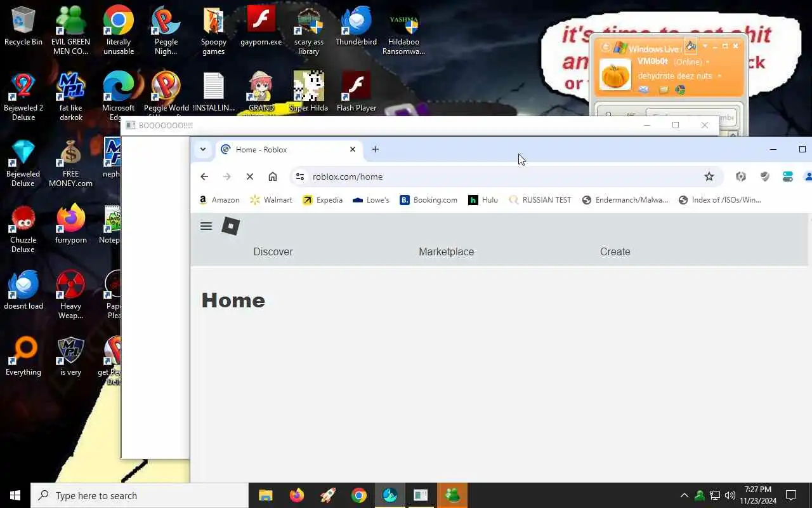Open the rocket app on the taskbar

(x=327, y=495)
